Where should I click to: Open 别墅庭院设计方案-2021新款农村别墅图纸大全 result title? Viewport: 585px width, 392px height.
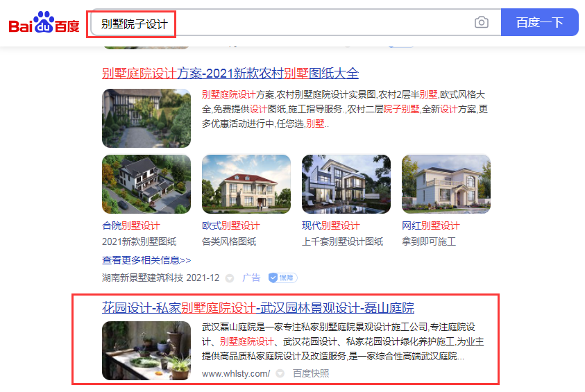coord(230,73)
